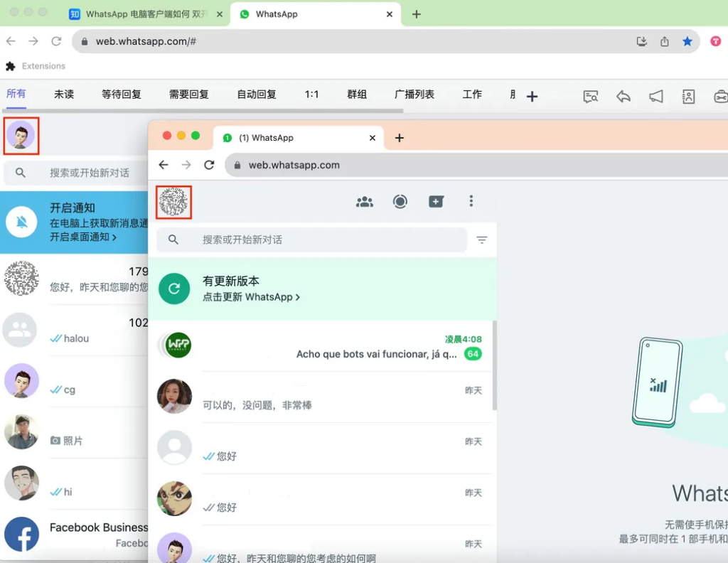Click profile picture in front WhatsApp header

(173, 203)
